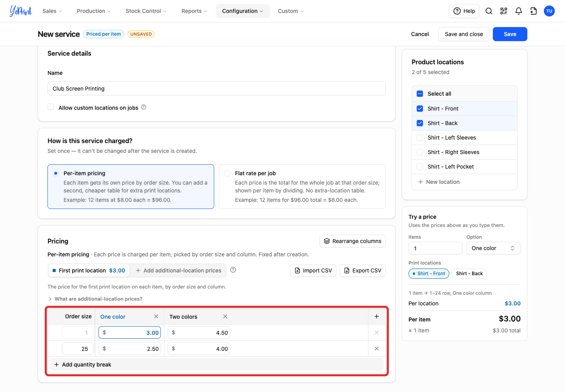Uncheck Shirt - Back location

[420, 123]
